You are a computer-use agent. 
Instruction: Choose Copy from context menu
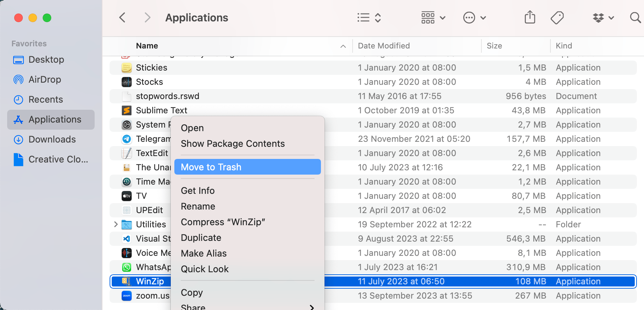(x=248, y=293)
